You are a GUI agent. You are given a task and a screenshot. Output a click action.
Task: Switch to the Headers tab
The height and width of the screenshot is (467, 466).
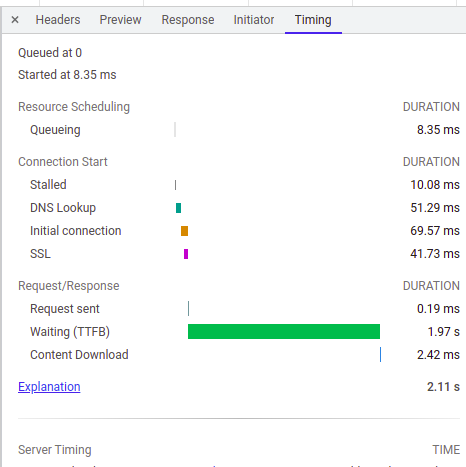58,20
